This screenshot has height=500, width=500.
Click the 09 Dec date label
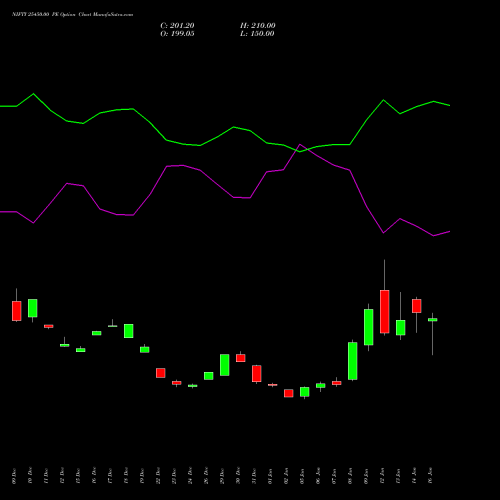coord(14,476)
